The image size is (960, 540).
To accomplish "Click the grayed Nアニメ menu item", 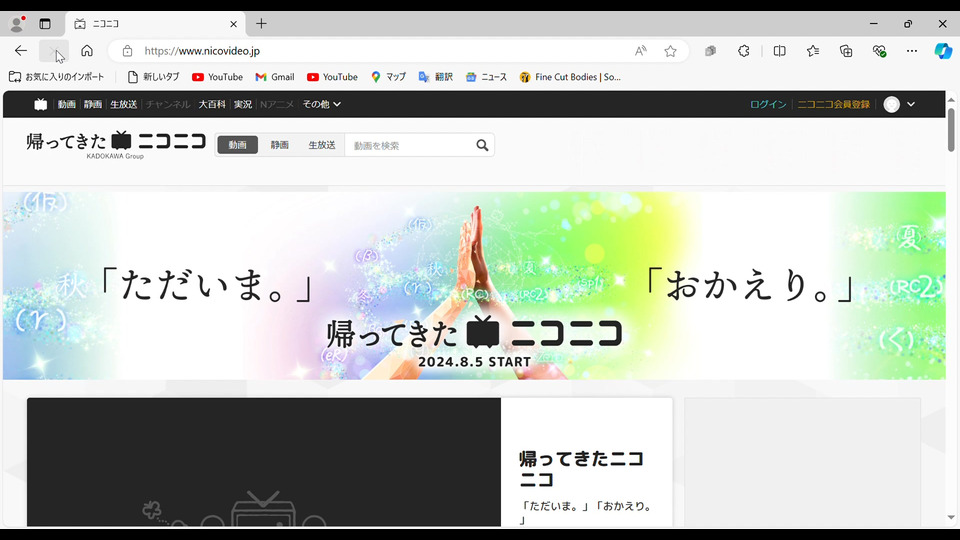I will coord(277,104).
